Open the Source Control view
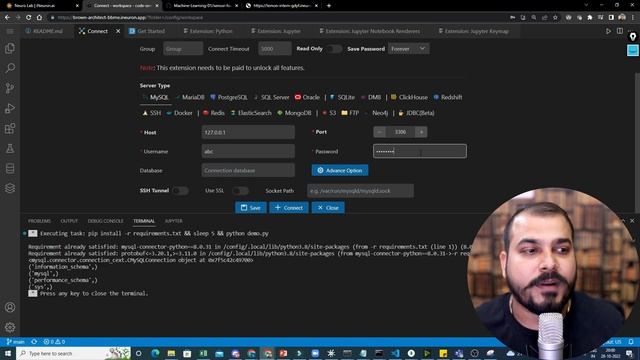Screen dimensions: 640x360 point(10,88)
